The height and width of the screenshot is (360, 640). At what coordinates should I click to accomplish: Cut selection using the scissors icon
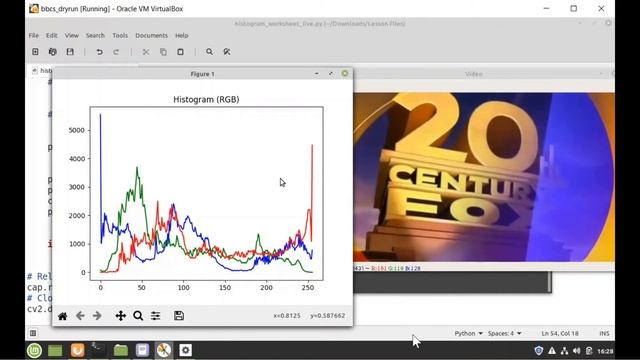[x=146, y=52]
